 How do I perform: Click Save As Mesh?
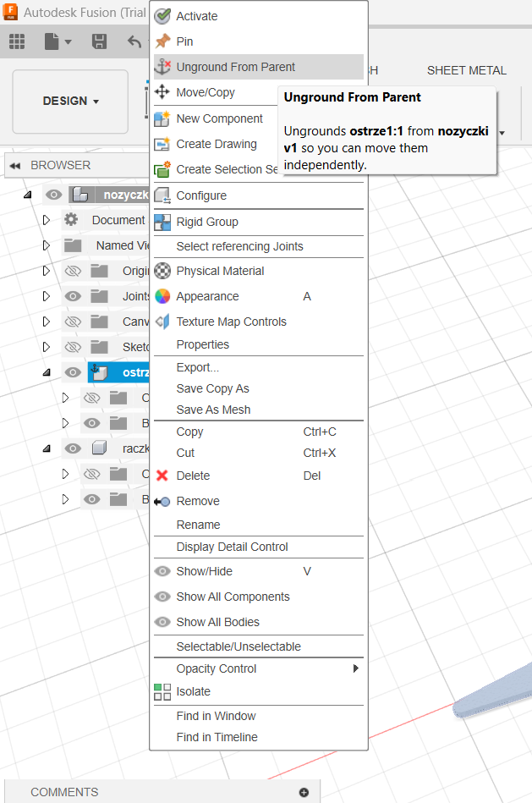pos(213,410)
